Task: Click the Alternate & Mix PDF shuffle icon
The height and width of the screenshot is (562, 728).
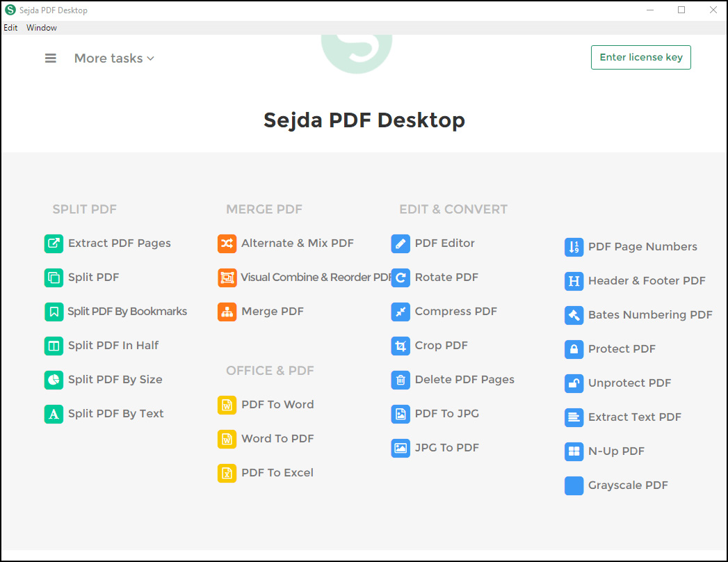Action: click(x=227, y=243)
